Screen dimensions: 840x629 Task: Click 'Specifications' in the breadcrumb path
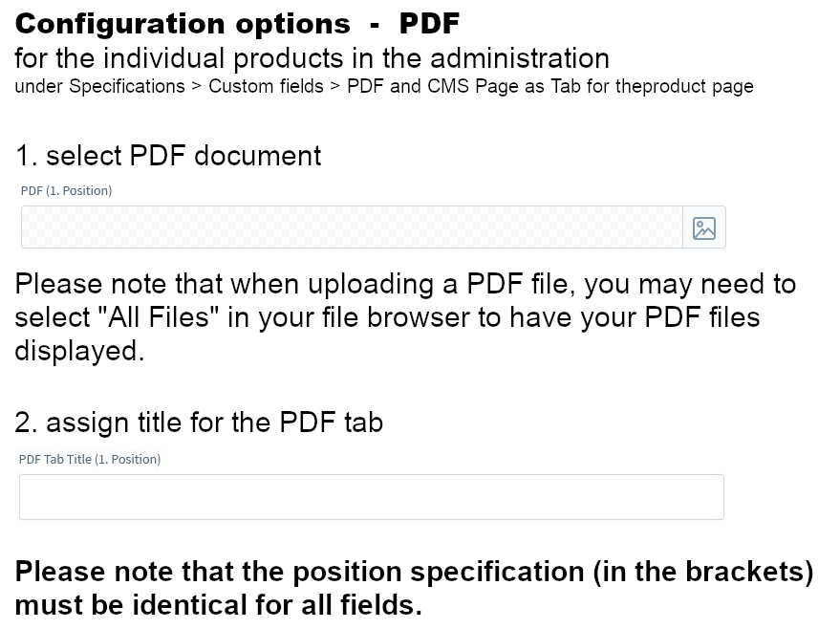pyautogui.click(x=127, y=86)
